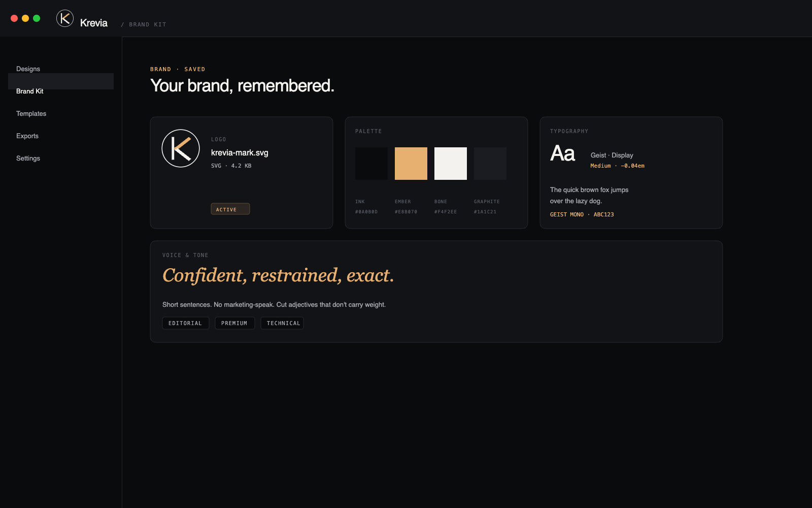Click the BRAND KIT breadcrumb label
The image size is (812, 508).
pyautogui.click(x=148, y=24)
